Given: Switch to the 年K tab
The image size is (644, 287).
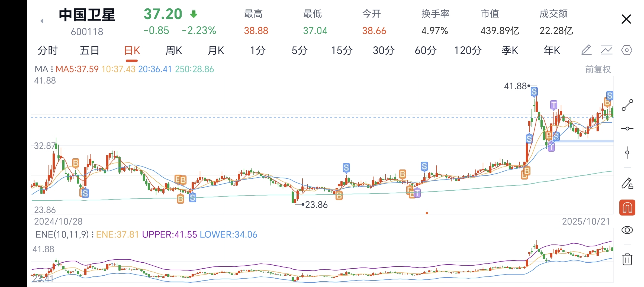Looking at the screenshot, I should pyautogui.click(x=552, y=50).
